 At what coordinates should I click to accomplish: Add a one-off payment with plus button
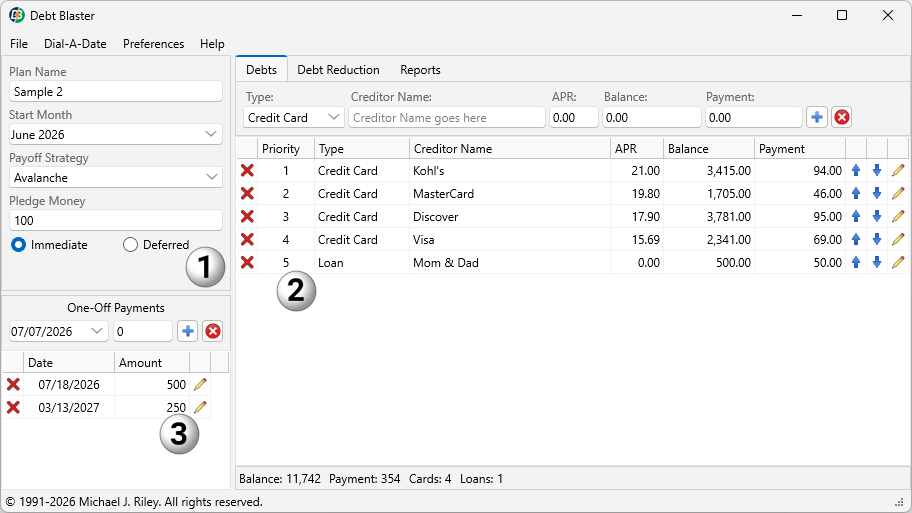pos(187,332)
